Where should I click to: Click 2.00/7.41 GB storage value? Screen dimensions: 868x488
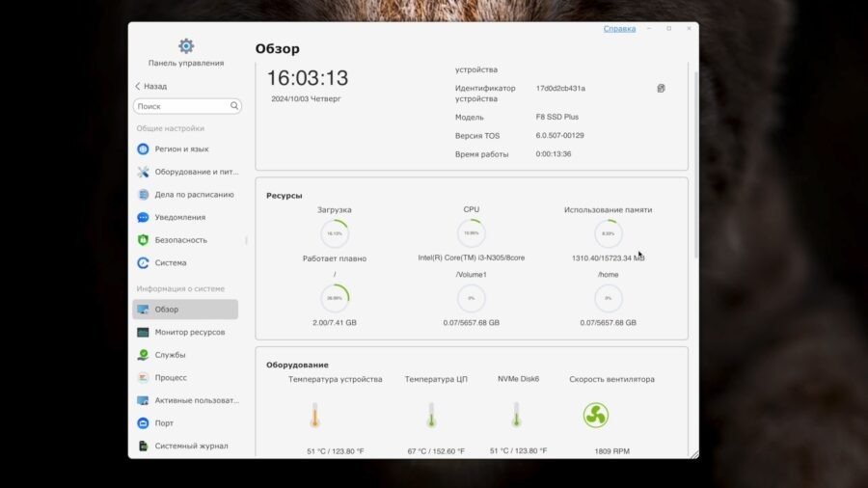click(335, 322)
